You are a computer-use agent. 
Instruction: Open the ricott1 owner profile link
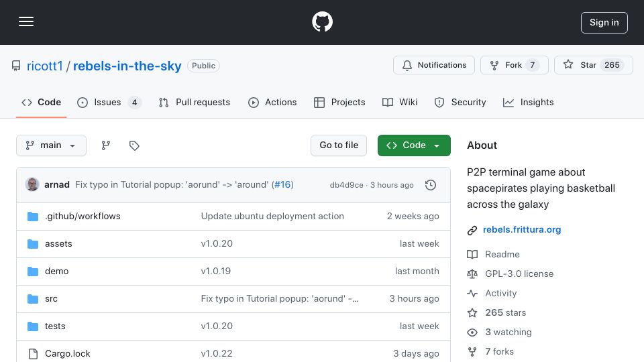pyautogui.click(x=45, y=66)
